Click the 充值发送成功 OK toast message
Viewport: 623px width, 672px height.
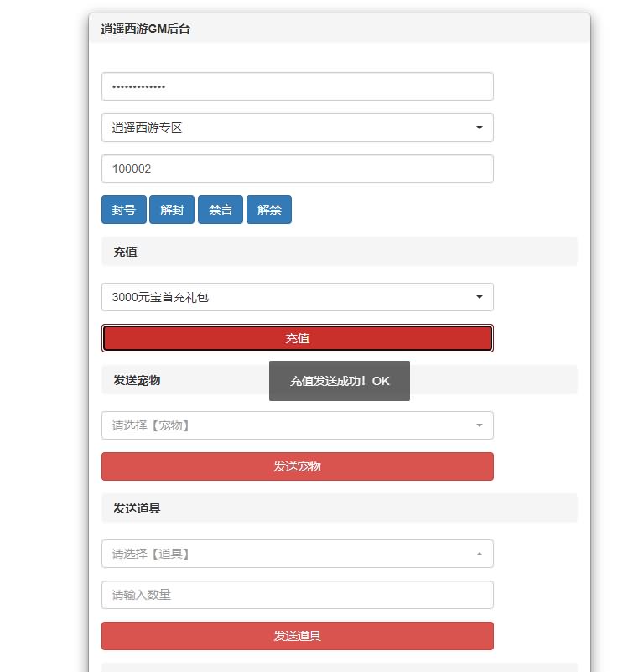[x=340, y=381]
